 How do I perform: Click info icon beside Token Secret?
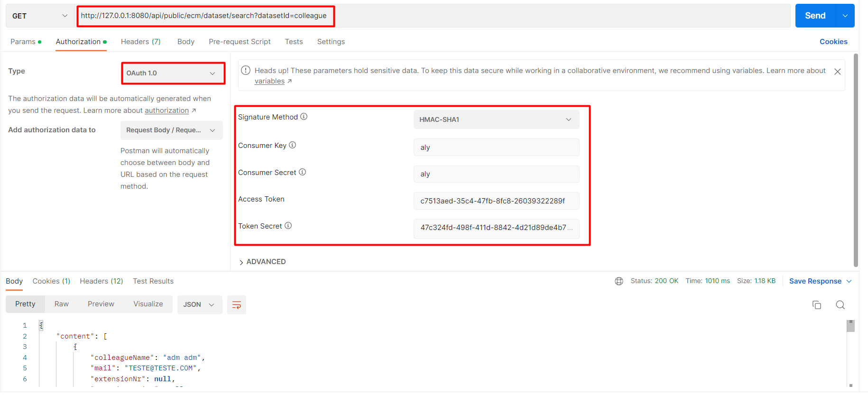pyautogui.click(x=288, y=226)
